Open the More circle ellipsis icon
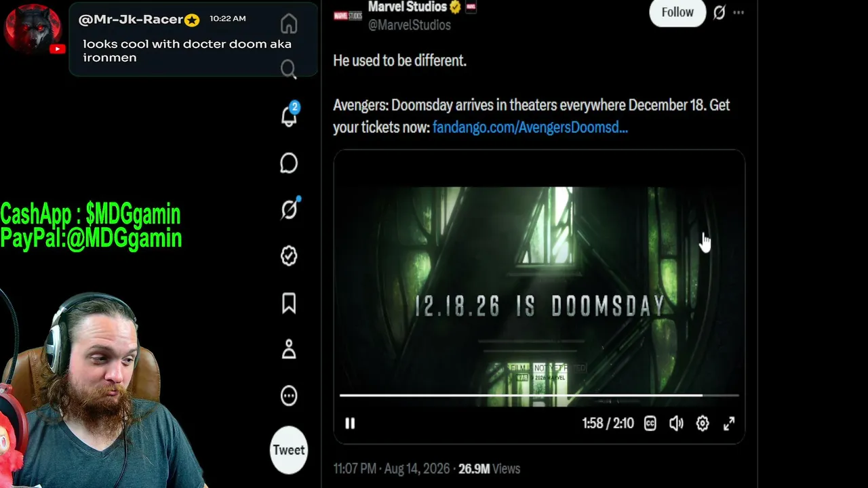 point(289,396)
